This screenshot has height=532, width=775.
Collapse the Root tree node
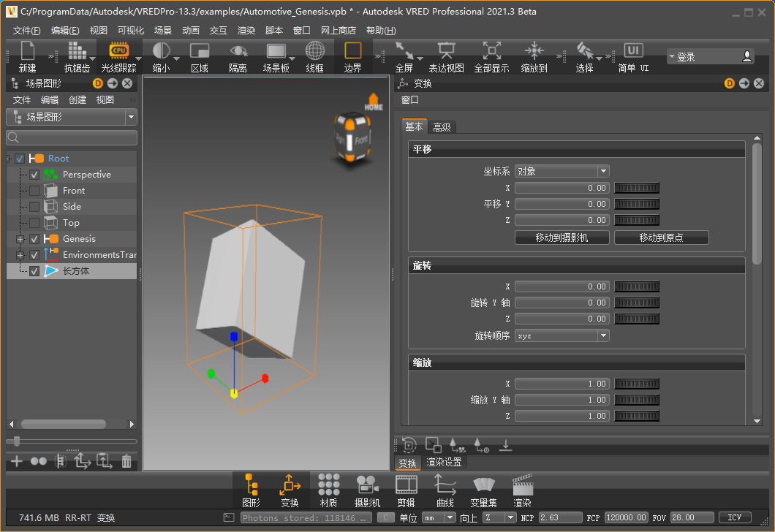(x=8, y=159)
